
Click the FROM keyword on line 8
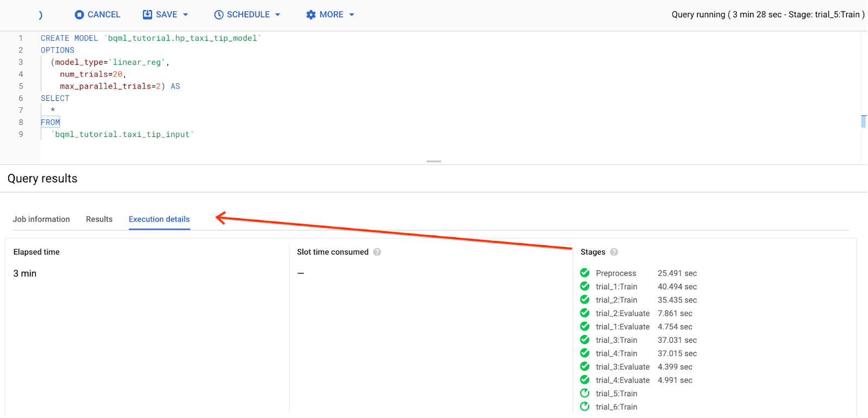click(x=50, y=122)
